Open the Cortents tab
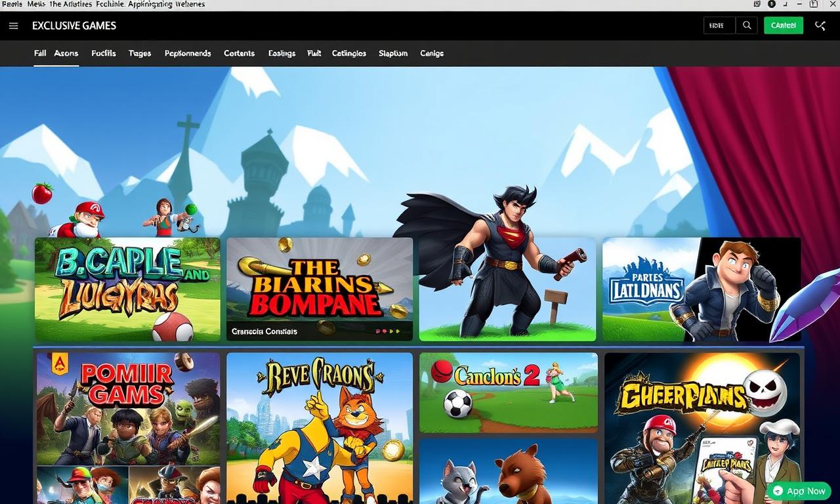 240,53
